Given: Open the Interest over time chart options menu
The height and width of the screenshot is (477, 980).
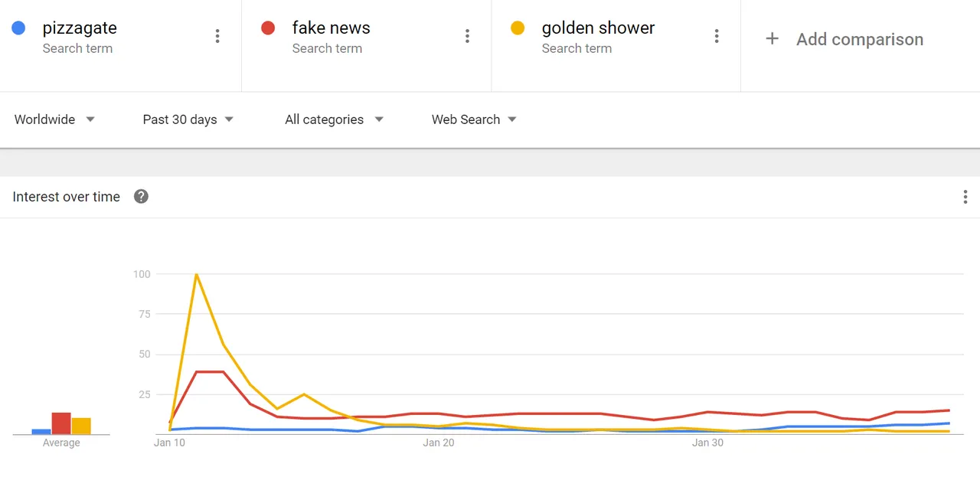Looking at the screenshot, I should 965,197.
